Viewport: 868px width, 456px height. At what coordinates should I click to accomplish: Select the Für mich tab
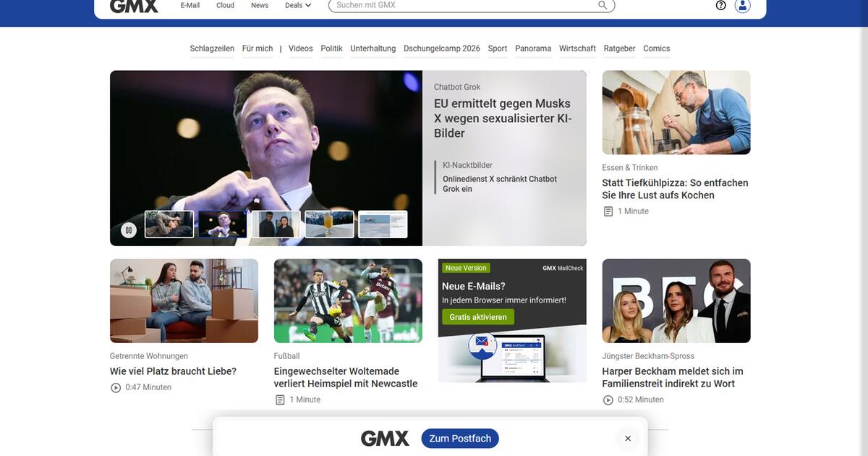(x=258, y=48)
